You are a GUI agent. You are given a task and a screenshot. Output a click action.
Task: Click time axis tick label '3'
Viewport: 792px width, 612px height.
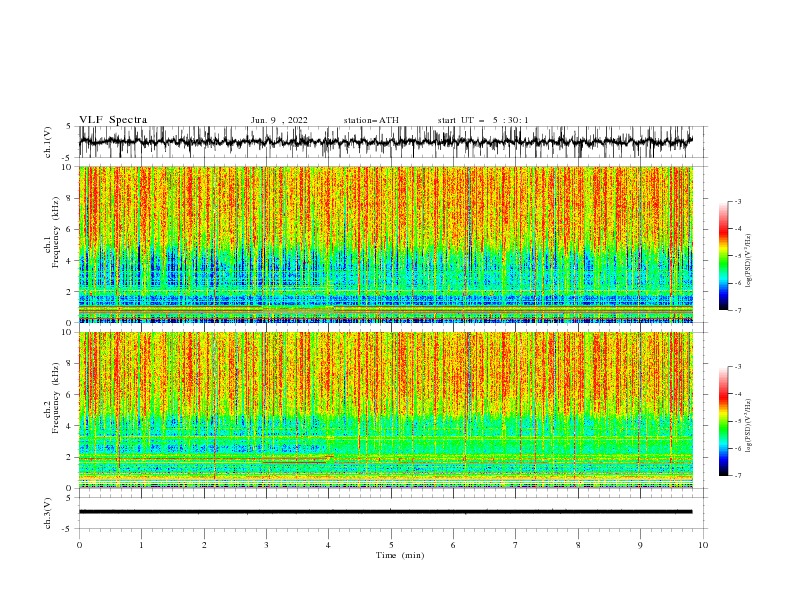click(266, 545)
